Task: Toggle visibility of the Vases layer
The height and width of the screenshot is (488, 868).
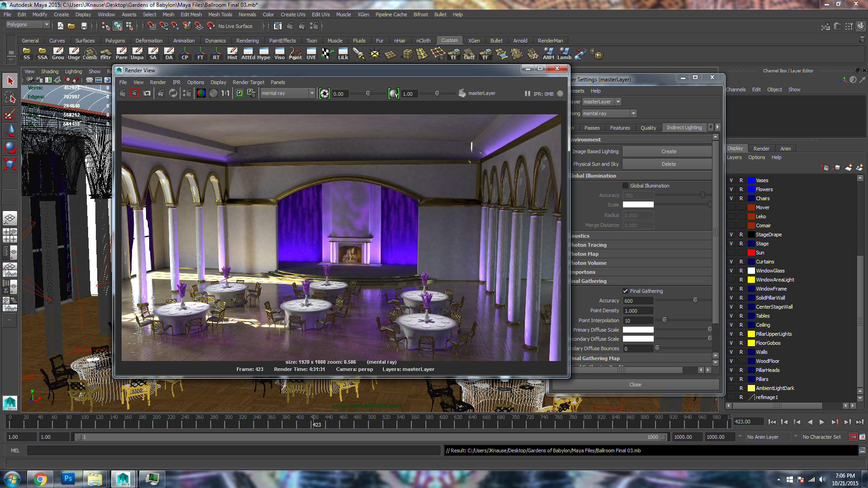Action: (x=731, y=180)
